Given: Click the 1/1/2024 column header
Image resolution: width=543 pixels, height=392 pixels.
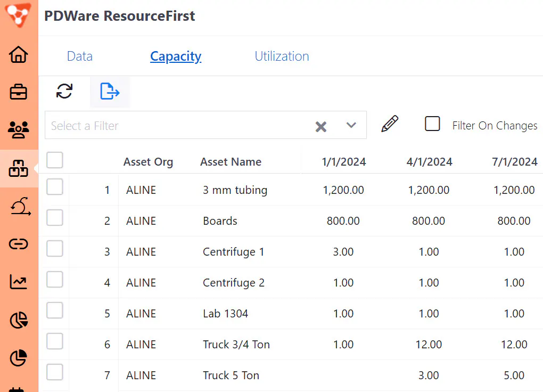Looking at the screenshot, I should pos(343,162).
